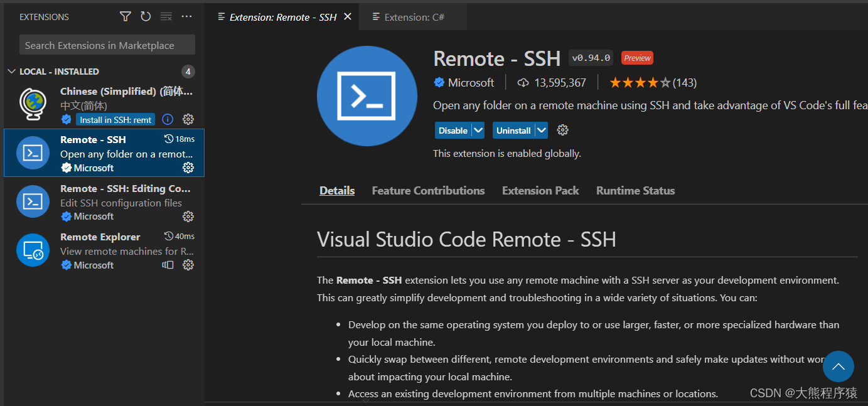
Task: Open the Microsoft publisher link in header
Action: tap(471, 83)
